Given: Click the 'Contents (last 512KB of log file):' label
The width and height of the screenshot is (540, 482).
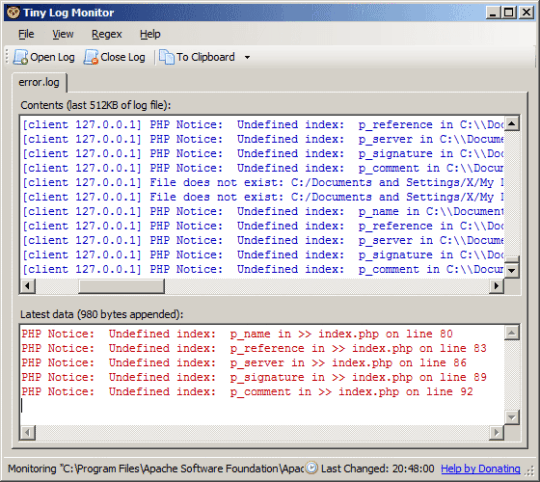Looking at the screenshot, I should click(96, 105).
